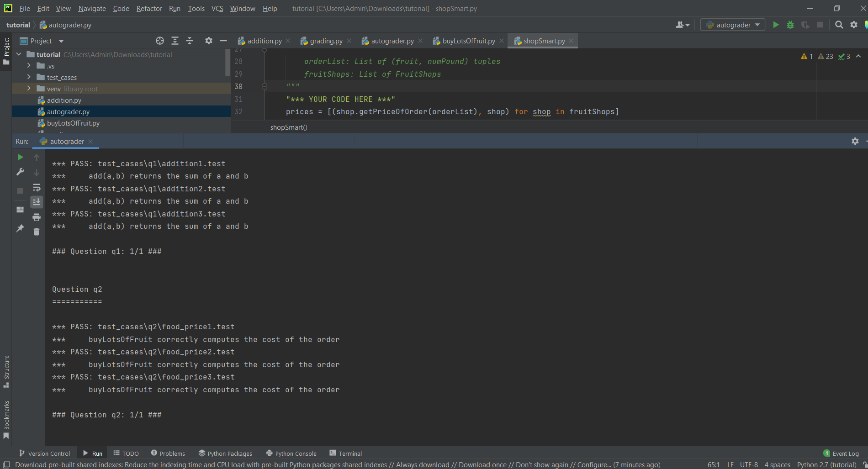Click Select Opened File target icon in Project panel
Image resolution: width=868 pixels, height=469 pixels.
pyautogui.click(x=160, y=41)
